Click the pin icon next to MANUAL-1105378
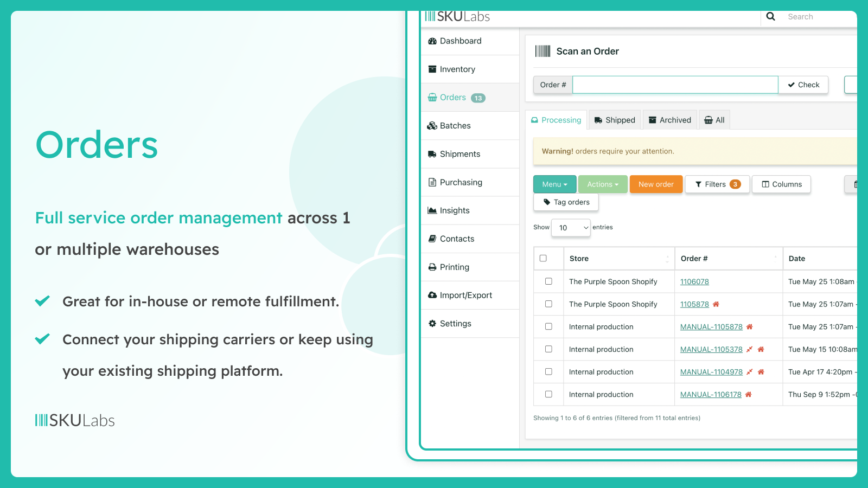Viewport: 868px width, 488px height. pos(749,349)
